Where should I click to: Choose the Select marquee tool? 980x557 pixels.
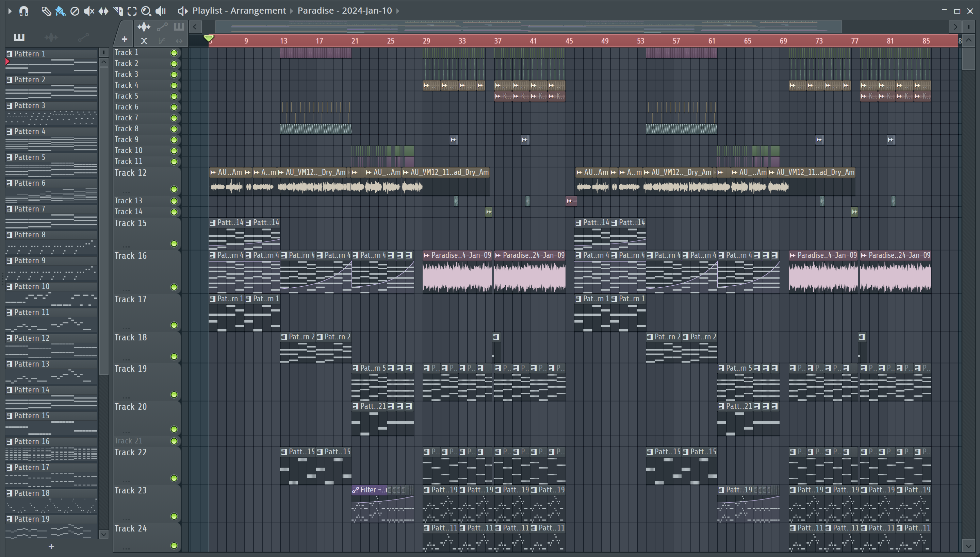coord(132,11)
